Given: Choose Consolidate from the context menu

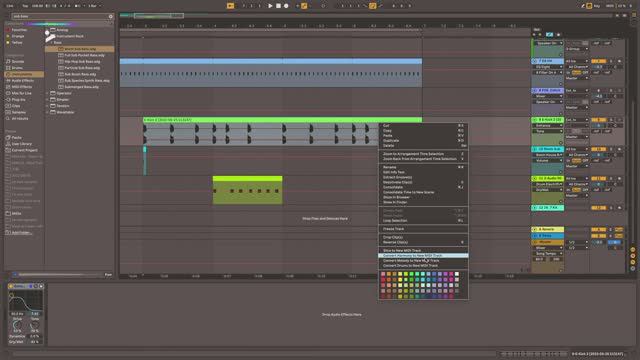Looking at the screenshot, I should point(423,187).
